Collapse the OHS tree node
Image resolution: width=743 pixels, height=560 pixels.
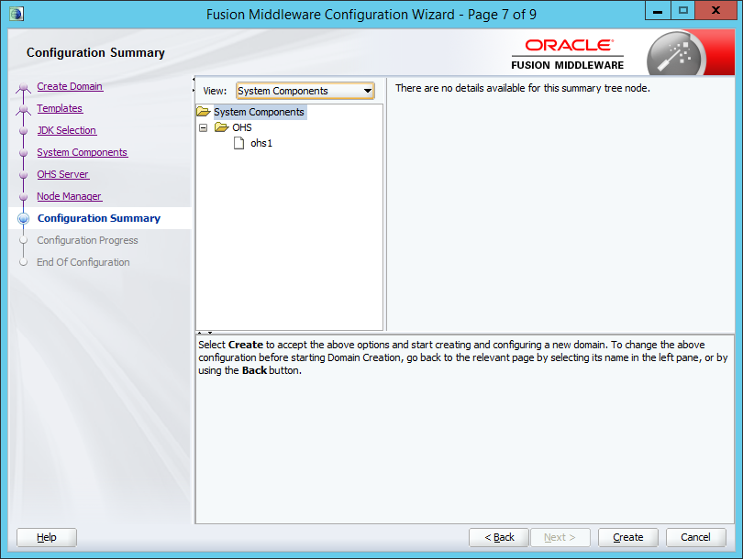(x=204, y=128)
